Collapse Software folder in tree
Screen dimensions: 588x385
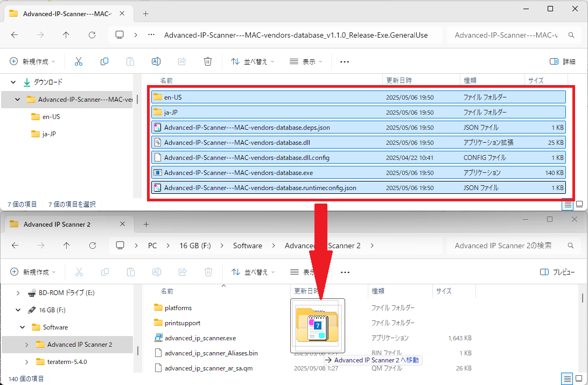(23, 327)
